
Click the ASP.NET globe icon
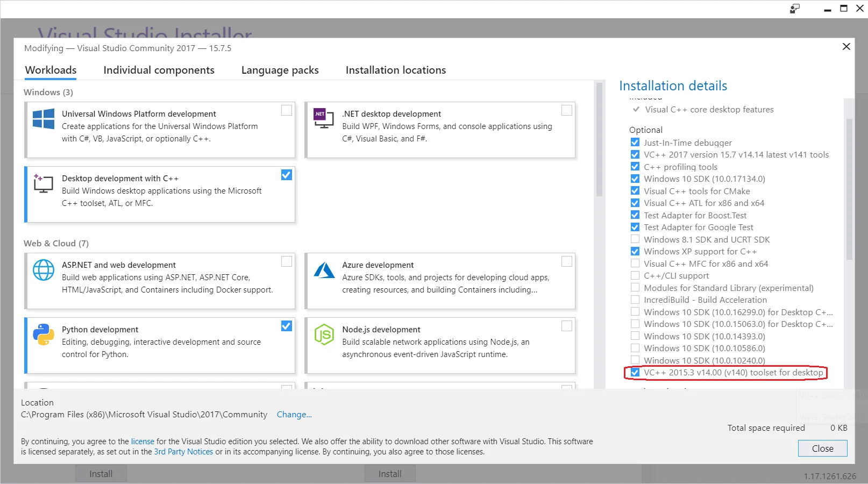pos(44,270)
